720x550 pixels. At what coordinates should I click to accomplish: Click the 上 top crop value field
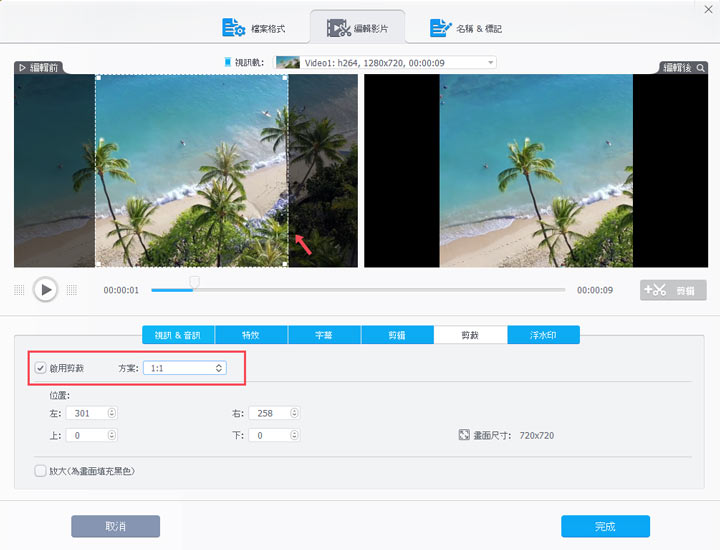coord(87,435)
